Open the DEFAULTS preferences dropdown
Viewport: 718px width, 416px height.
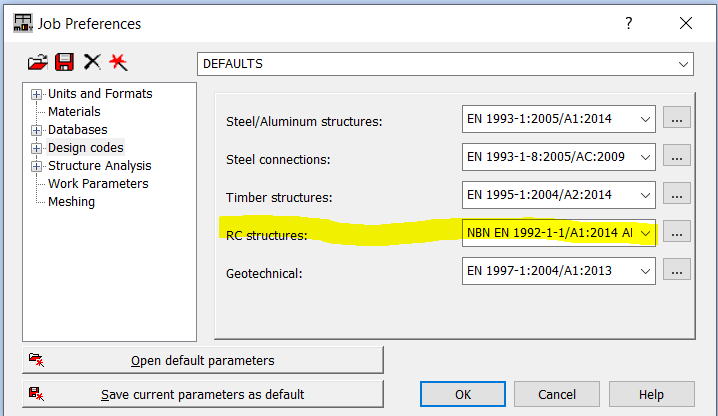[x=684, y=64]
